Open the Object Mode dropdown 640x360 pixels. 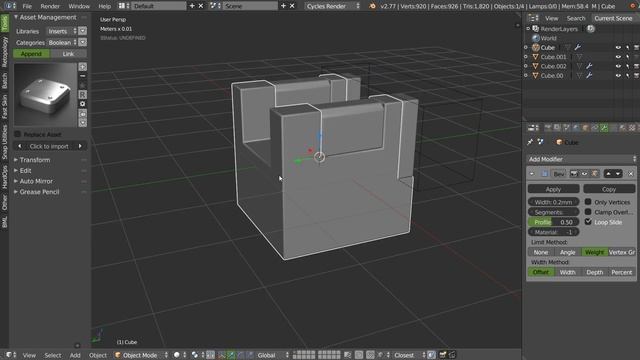[x=141, y=355]
